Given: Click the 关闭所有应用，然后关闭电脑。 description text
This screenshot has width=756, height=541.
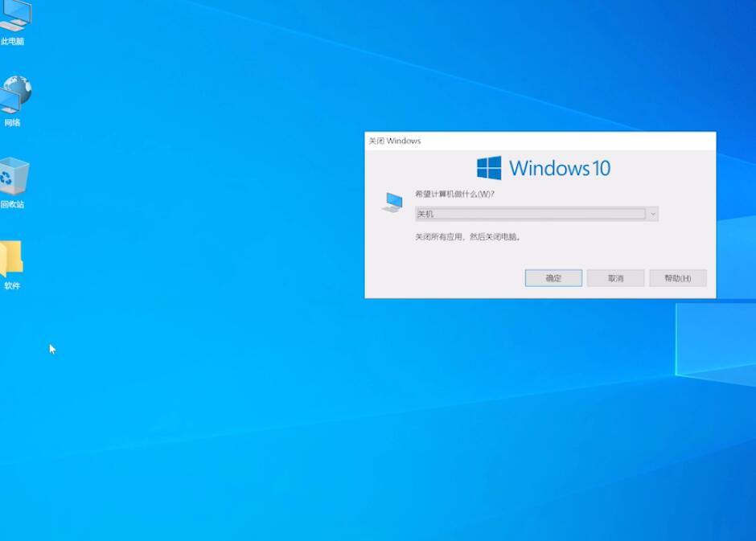Looking at the screenshot, I should click(x=468, y=236).
